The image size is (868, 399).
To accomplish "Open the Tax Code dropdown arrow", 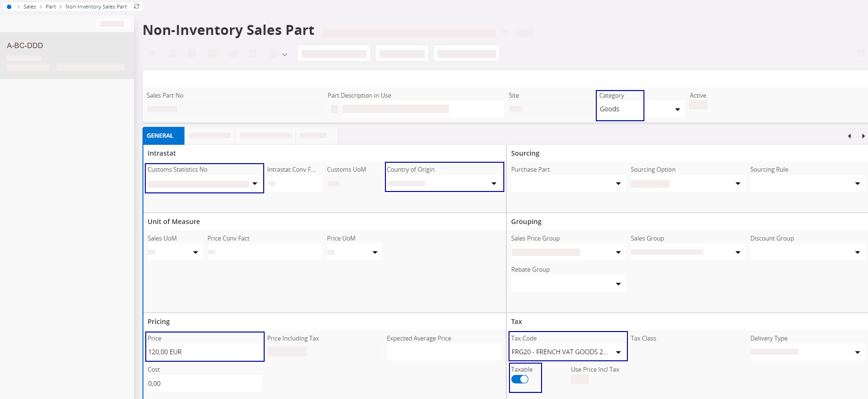I will pos(618,352).
